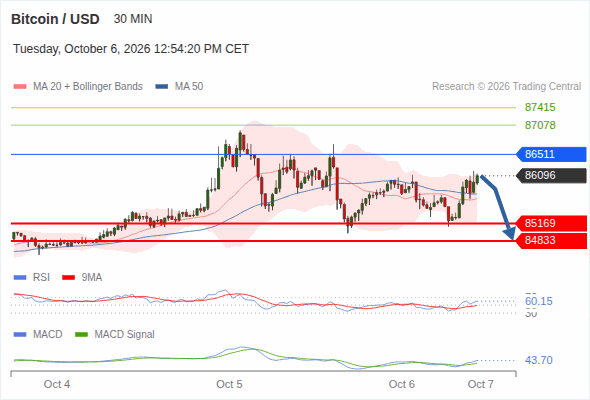Click the 87078 resistance level label
The image size is (590, 400).
pos(540,125)
